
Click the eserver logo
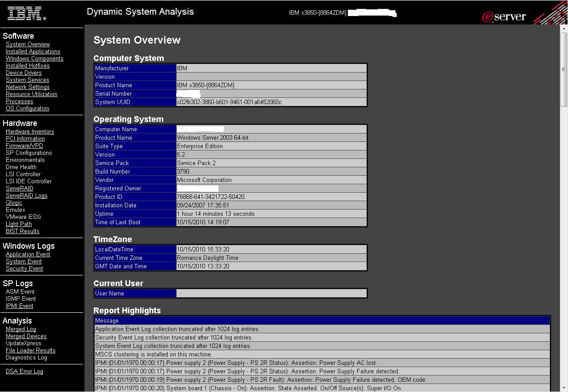click(504, 16)
